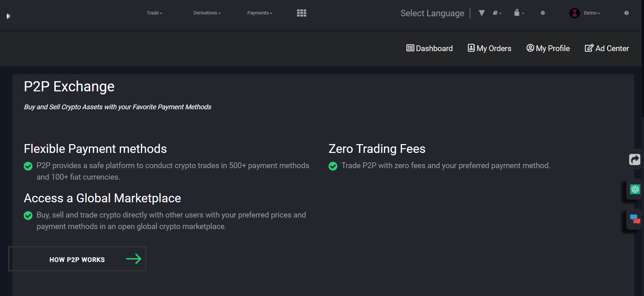644x296 pixels.
Task: Go to the Dashboard section
Action: (429, 48)
